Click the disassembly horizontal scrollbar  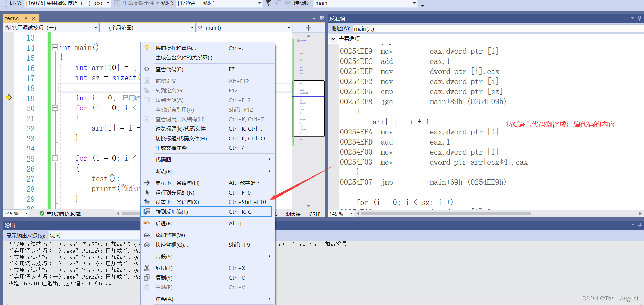click(x=446, y=213)
